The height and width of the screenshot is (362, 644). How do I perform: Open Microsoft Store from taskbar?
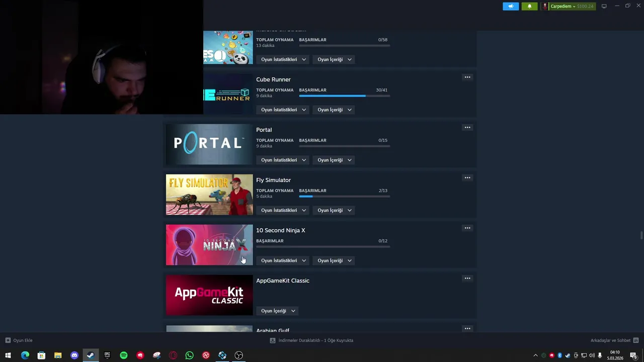click(x=41, y=355)
